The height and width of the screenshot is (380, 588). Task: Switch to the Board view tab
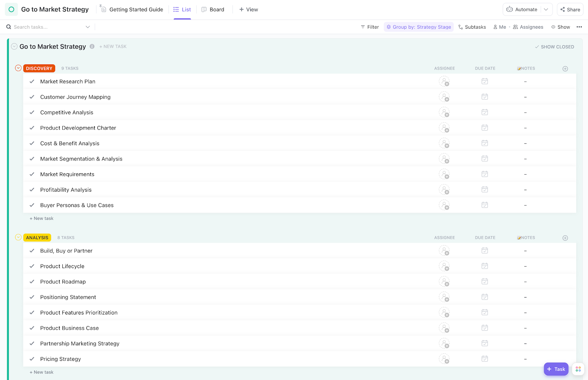pyautogui.click(x=213, y=10)
